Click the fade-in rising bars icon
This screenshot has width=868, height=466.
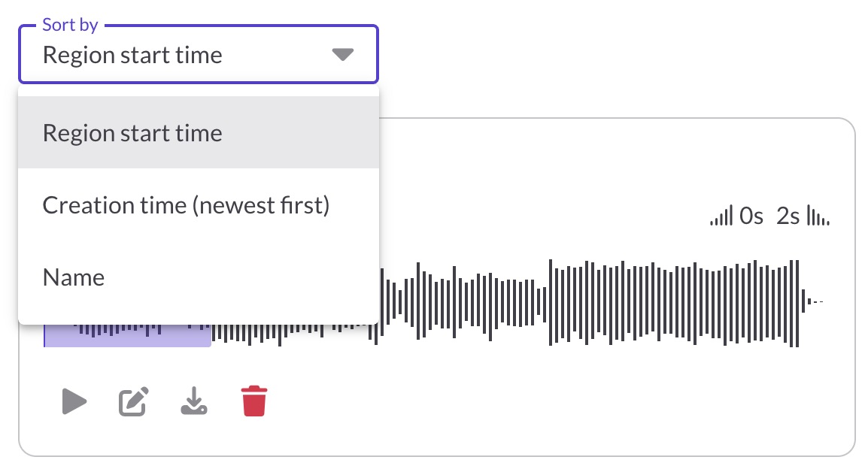click(721, 218)
